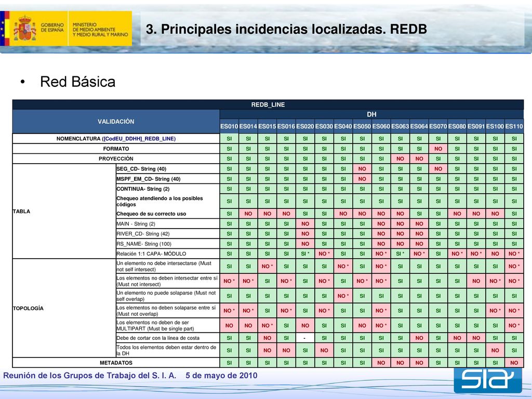Click the ES010 column header

pyautogui.click(x=229, y=126)
